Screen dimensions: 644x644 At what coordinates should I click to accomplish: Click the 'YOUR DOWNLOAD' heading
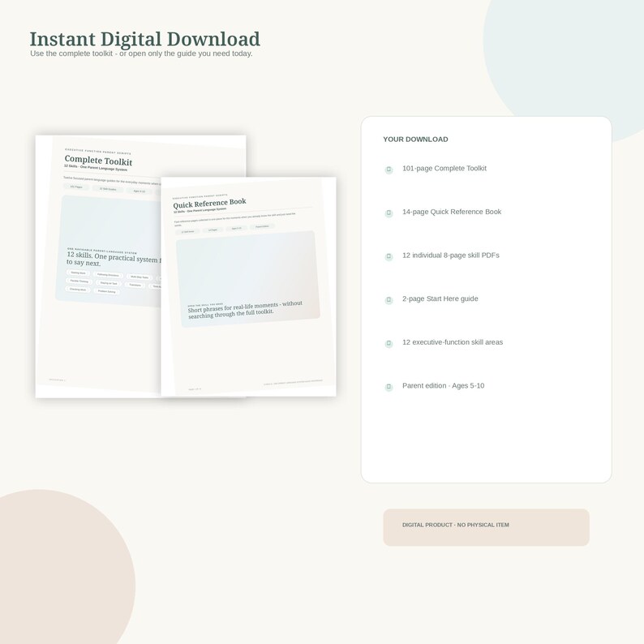pos(415,140)
